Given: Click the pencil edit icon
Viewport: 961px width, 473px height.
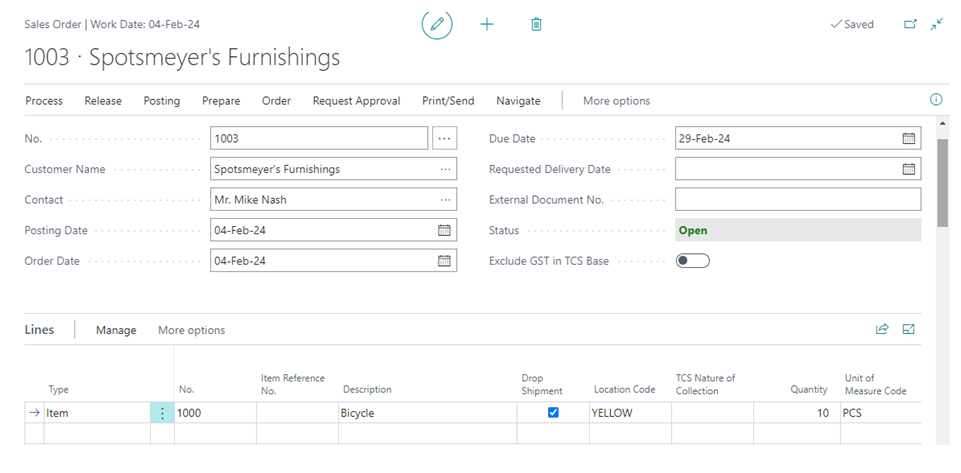Looking at the screenshot, I should point(437,25).
